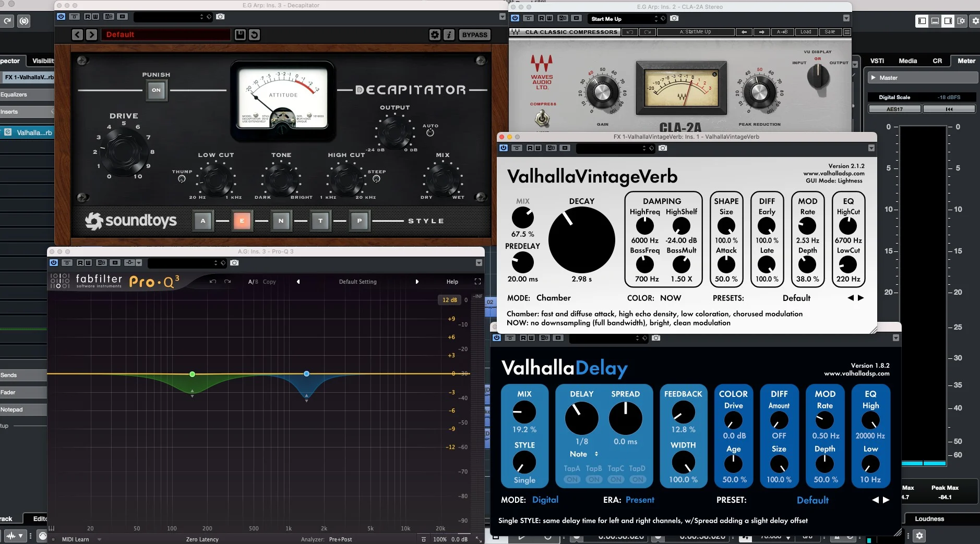Viewport: 980px width, 544px height.
Task: Toggle the THUMP switch in Decapitator
Action: 182,179
